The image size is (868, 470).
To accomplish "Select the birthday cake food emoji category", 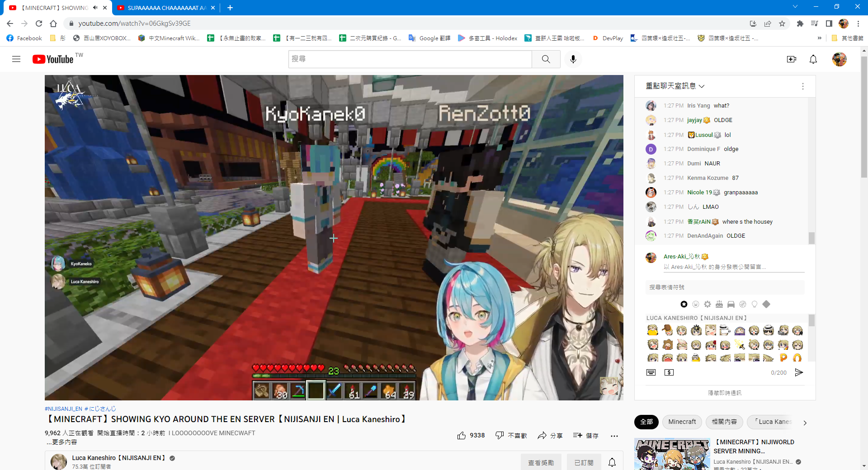I will tap(719, 304).
